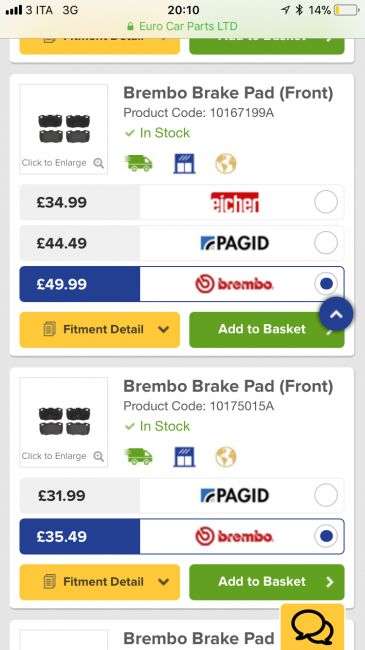This screenshot has width=365, height=650.
Task: Select the Pagid £31.99 radio option
Action: coord(326,495)
